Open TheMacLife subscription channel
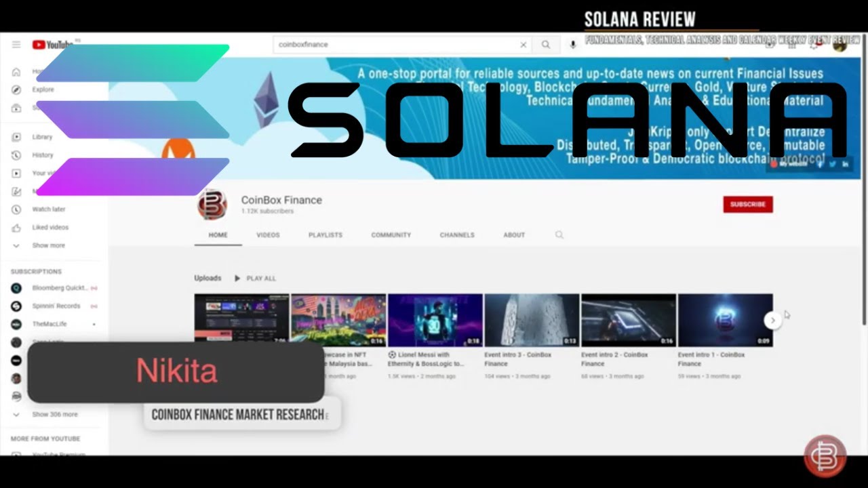 coord(54,324)
